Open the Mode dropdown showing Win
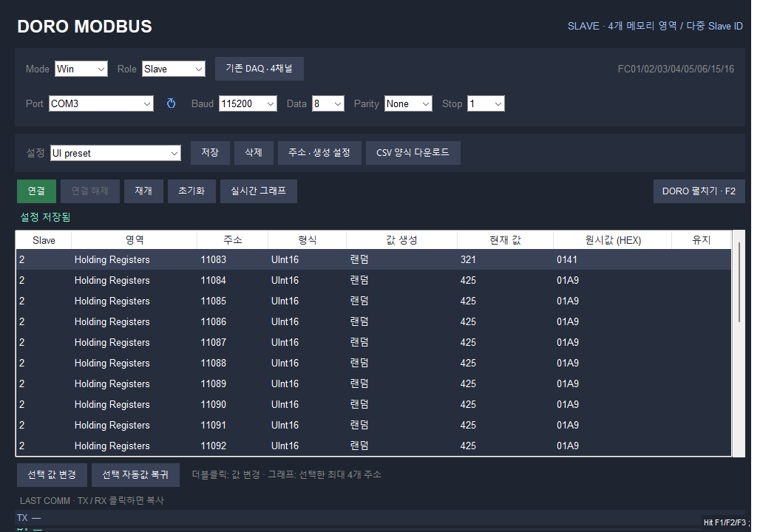 click(x=81, y=69)
